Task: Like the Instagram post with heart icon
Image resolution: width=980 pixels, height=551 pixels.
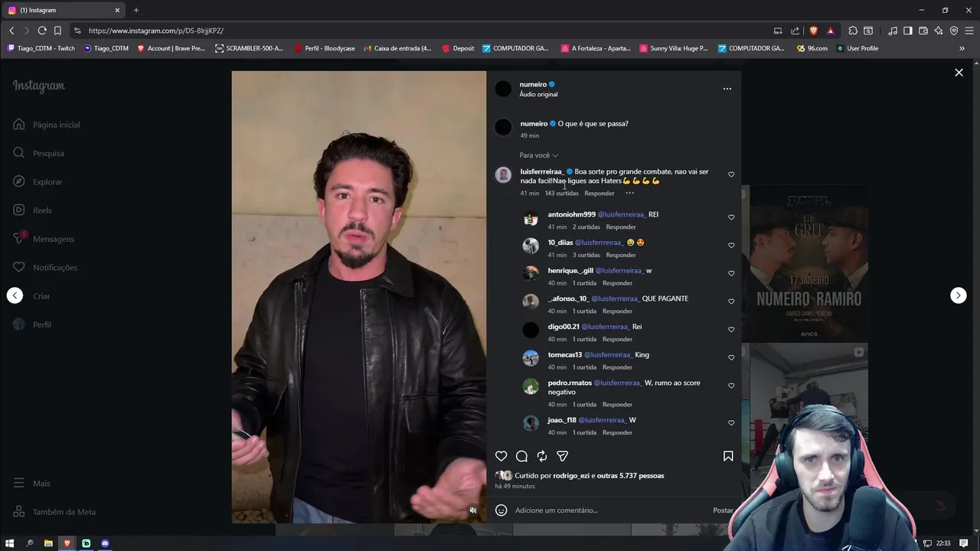Action: point(501,456)
